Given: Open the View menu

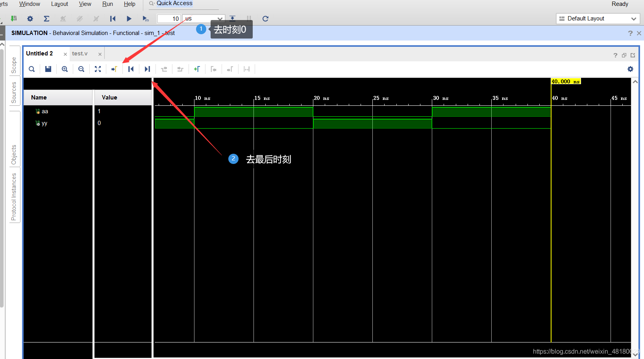Looking at the screenshot, I should pyautogui.click(x=85, y=4).
